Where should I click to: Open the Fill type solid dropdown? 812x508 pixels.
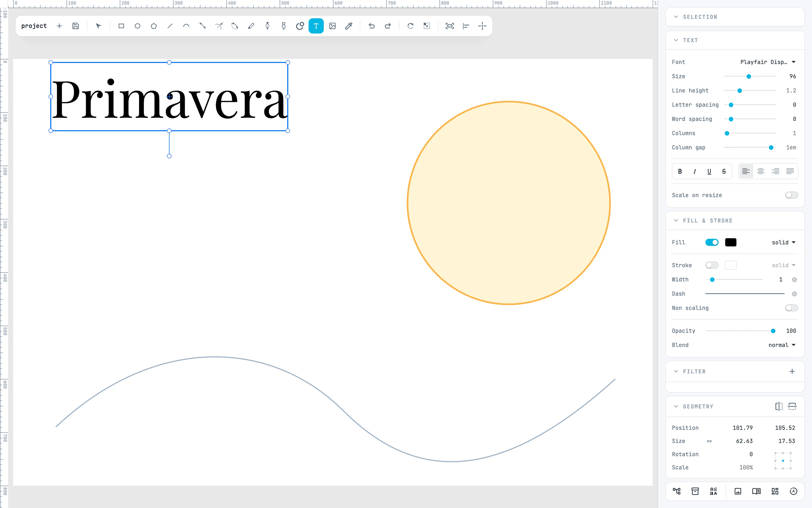[784, 242]
